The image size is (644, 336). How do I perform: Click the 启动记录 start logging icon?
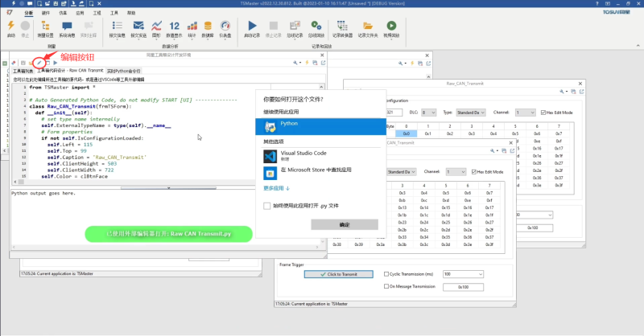pyautogui.click(x=250, y=30)
